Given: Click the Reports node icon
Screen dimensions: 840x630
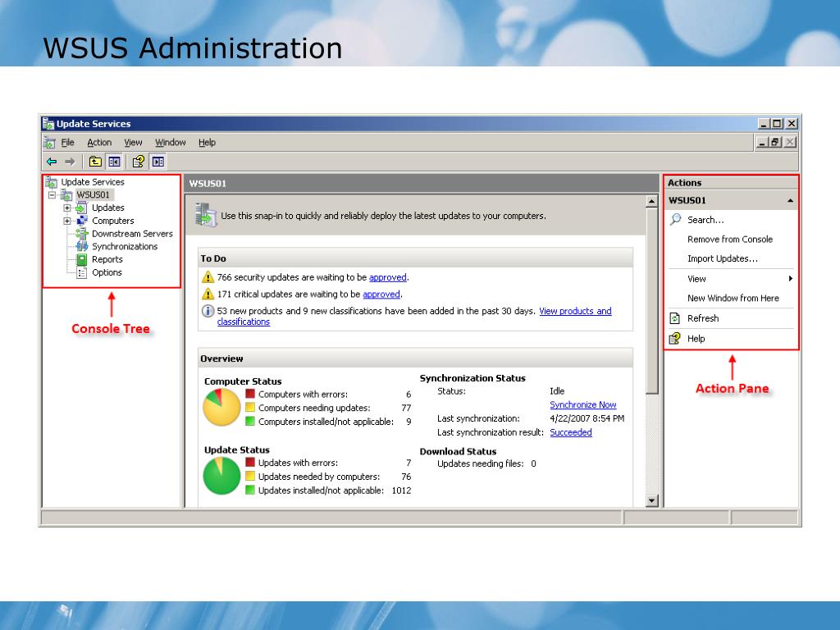Looking at the screenshot, I should pos(82,260).
